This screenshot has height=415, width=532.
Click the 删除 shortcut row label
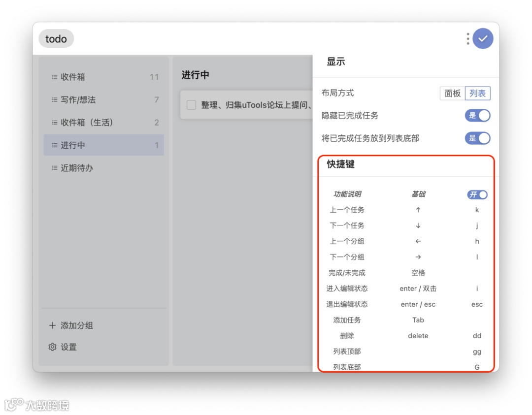coord(347,336)
